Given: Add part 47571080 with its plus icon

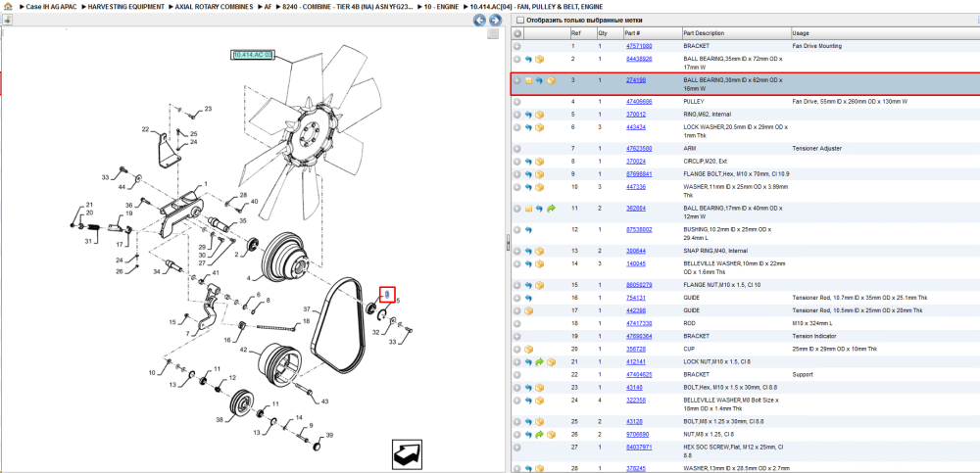Looking at the screenshot, I should (x=516, y=46).
